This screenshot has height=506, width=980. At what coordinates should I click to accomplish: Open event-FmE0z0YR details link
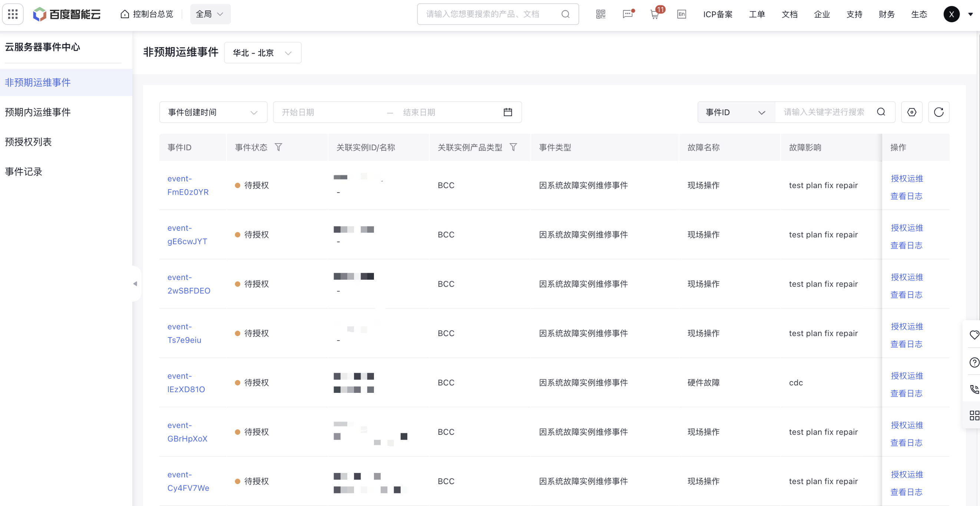click(x=188, y=185)
